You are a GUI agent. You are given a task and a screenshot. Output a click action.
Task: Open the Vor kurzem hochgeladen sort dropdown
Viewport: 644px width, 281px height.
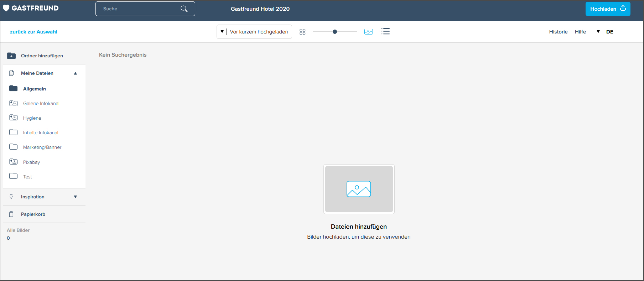click(x=254, y=32)
